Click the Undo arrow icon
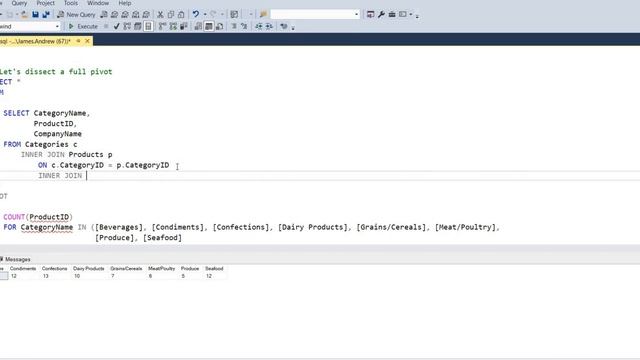The height and width of the screenshot is (360, 640). (196, 14)
